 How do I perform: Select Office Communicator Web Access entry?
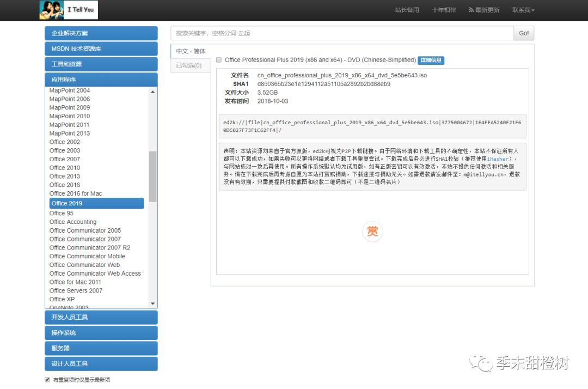[95, 274]
